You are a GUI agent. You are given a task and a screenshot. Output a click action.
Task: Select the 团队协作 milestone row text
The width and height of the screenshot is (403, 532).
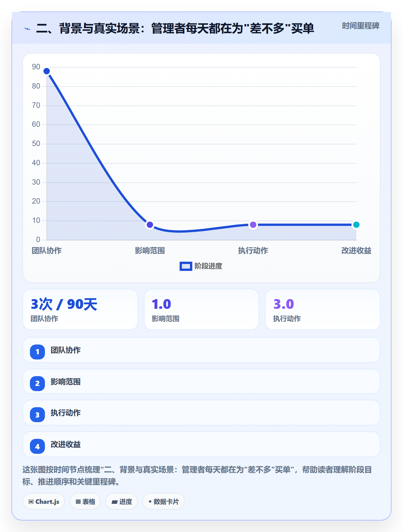66,350
